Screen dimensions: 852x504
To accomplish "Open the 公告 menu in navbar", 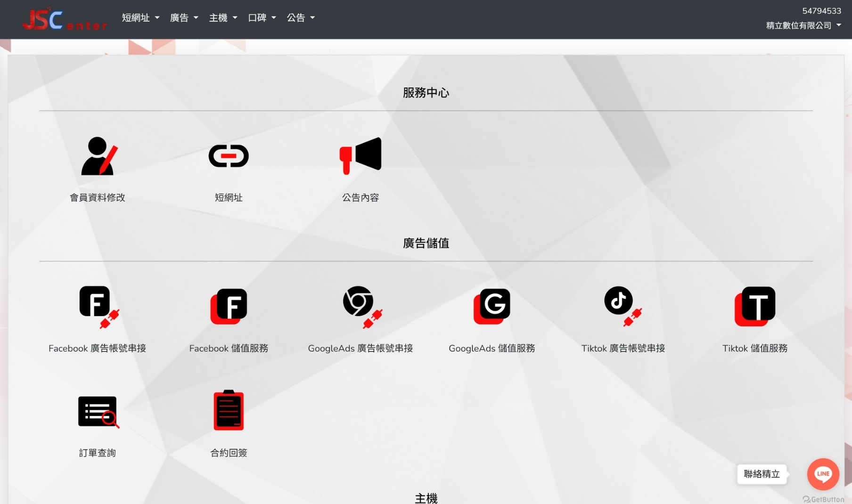I will click(x=301, y=18).
